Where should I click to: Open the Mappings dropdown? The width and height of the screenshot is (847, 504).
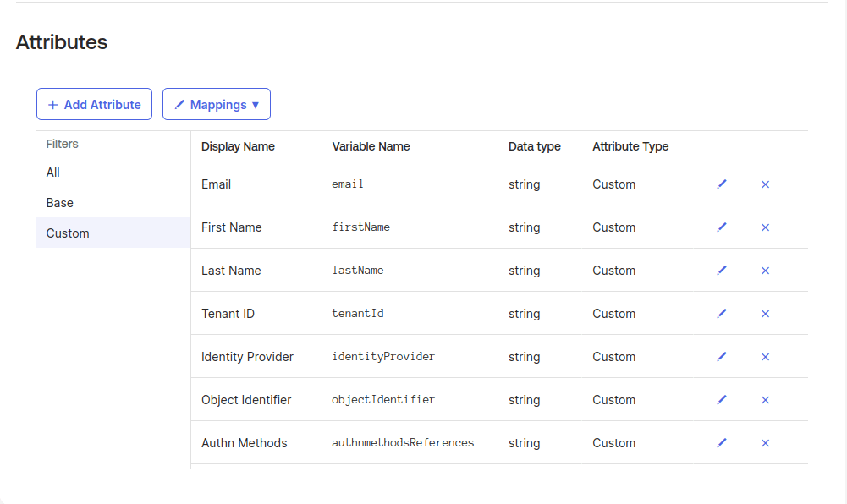pos(217,104)
